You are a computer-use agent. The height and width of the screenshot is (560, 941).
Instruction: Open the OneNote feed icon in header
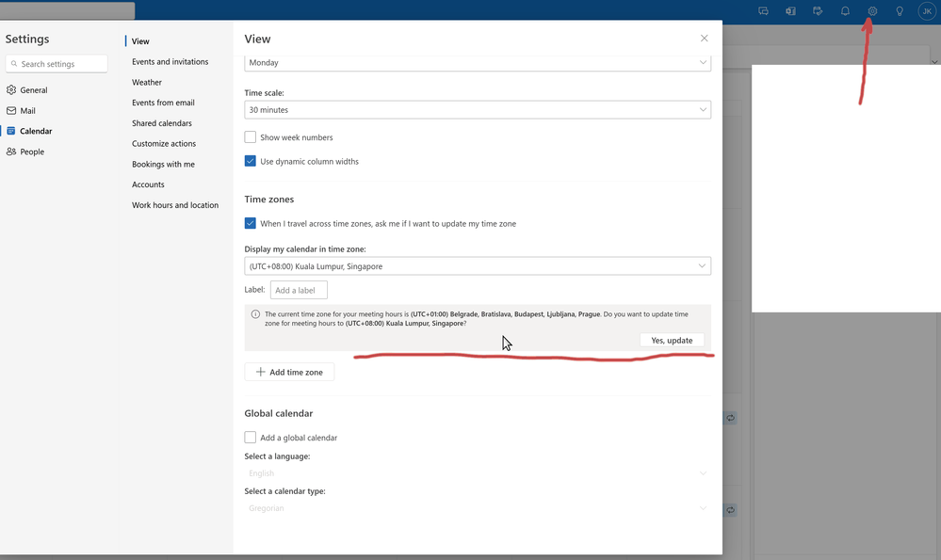coord(790,10)
